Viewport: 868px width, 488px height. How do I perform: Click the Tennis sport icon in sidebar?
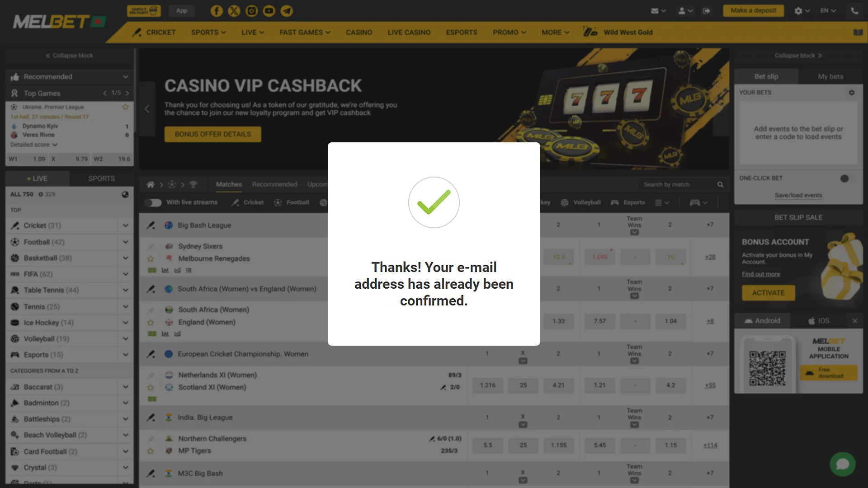pyautogui.click(x=14, y=306)
